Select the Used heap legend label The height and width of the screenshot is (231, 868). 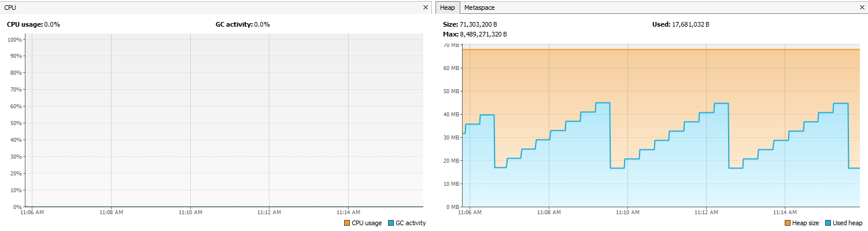pyautogui.click(x=847, y=223)
